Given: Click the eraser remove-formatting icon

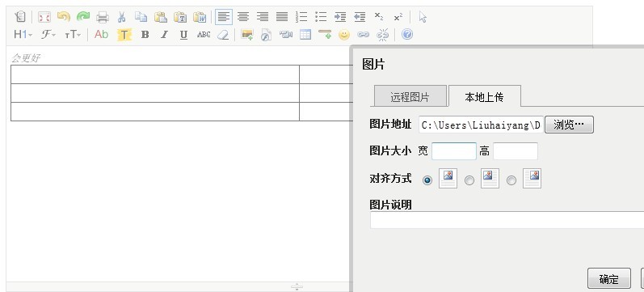Looking at the screenshot, I should [223, 35].
